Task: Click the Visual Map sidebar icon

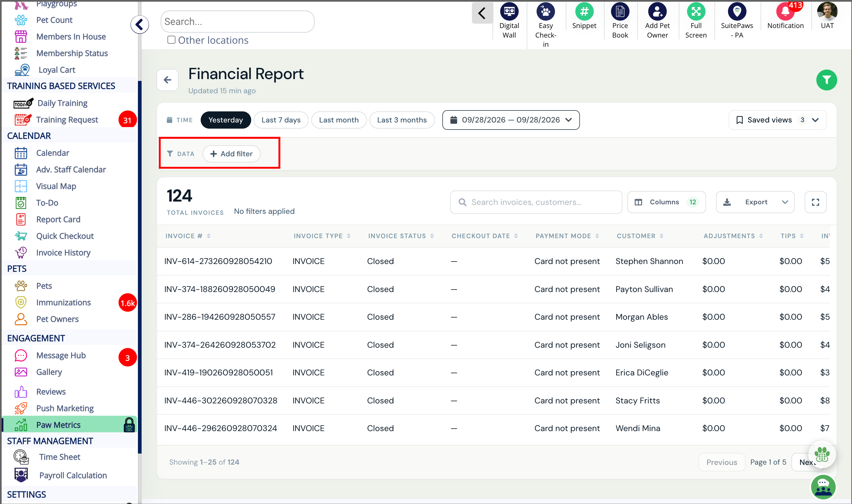Action: (21, 186)
